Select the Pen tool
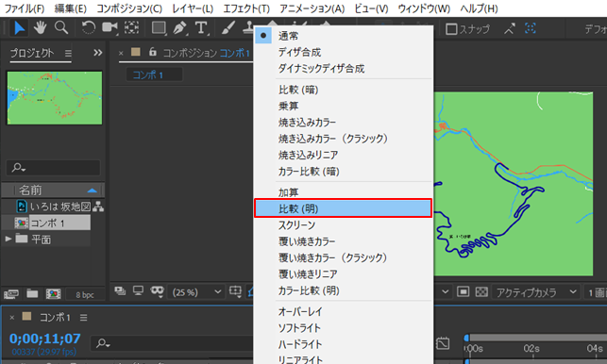The width and height of the screenshot is (607, 364). (179, 28)
